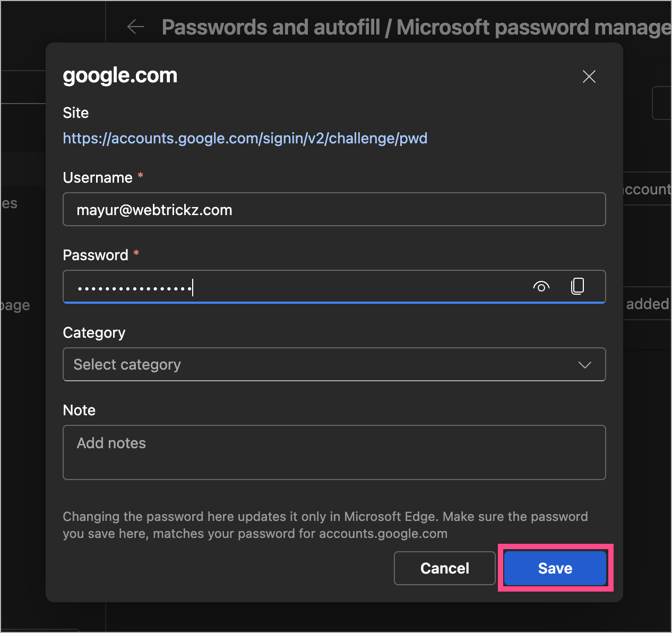Viewport: 672px width, 633px height.
Task: Focus the Username field with mayur@webtrickz.com
Action: pyautogui.click(x=334, y=210)
